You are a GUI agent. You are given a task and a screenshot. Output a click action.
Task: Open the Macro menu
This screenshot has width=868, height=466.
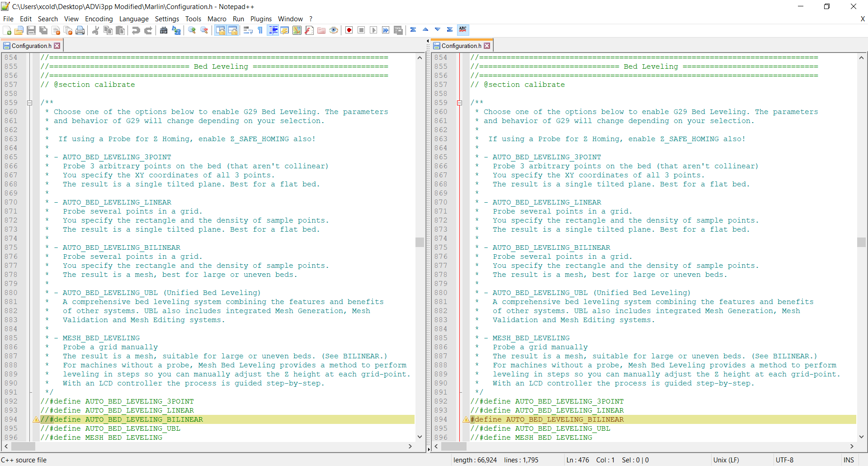[x=217, y=19]
